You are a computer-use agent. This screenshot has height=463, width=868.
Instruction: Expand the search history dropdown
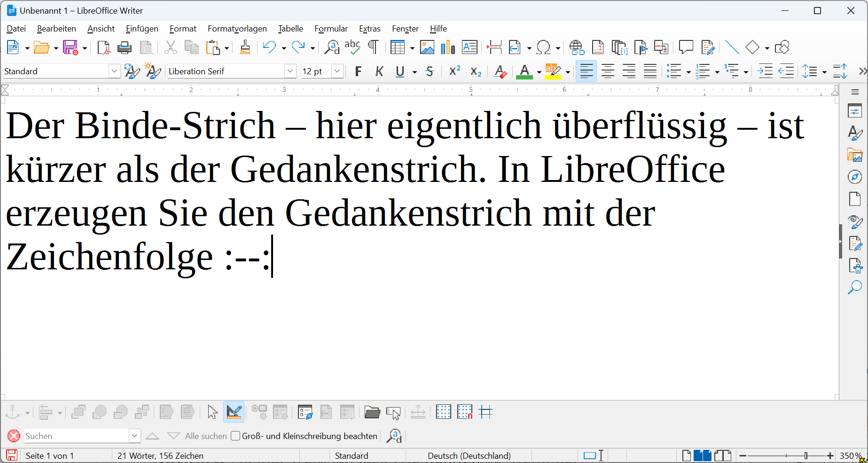pos(134,436)
